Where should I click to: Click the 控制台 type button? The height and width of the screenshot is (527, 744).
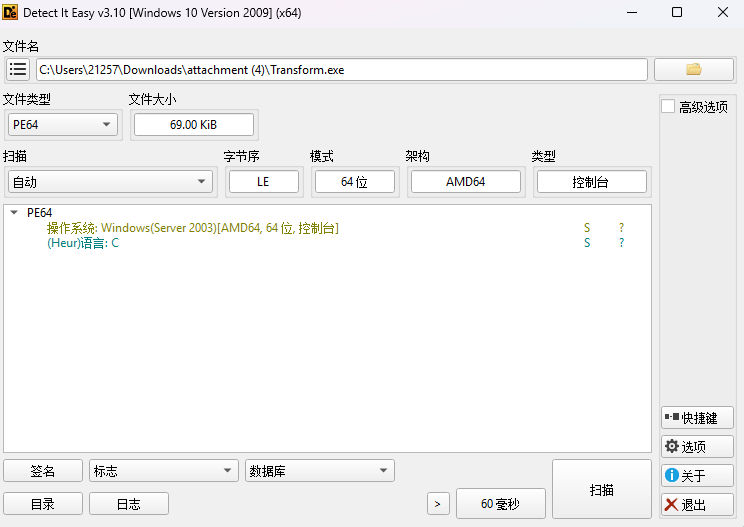pyautogui.click(x=591, y=182)
